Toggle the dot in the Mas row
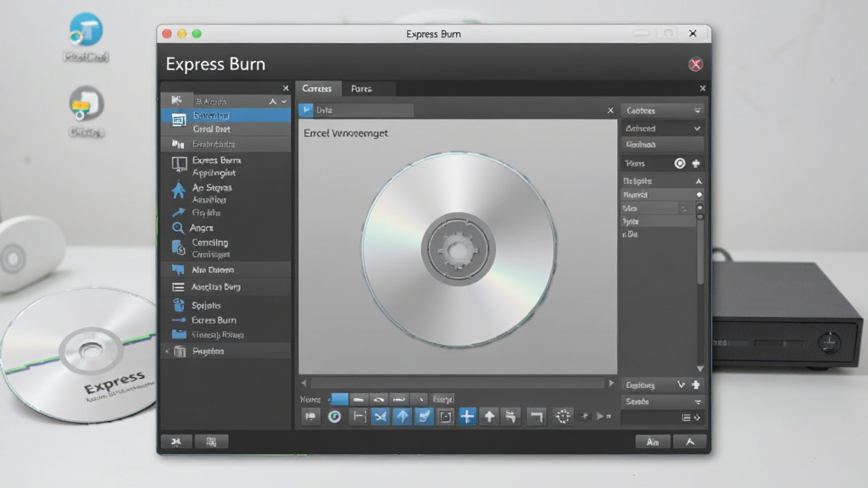868x488 pixels. (x=699, y=208)
